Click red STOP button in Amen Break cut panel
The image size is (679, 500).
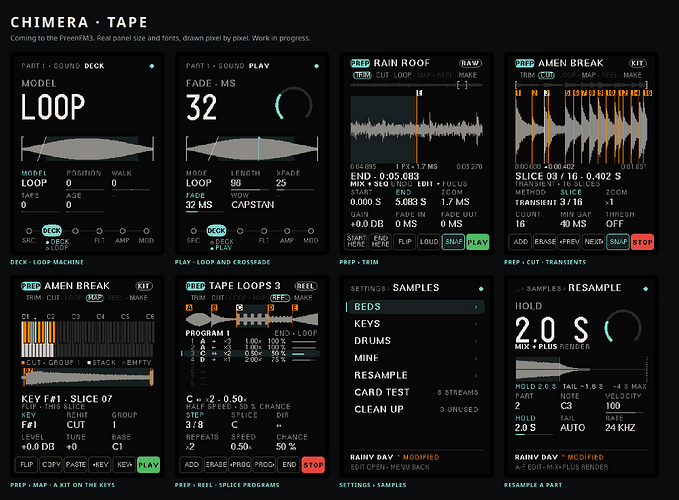[x=642, y=242]
